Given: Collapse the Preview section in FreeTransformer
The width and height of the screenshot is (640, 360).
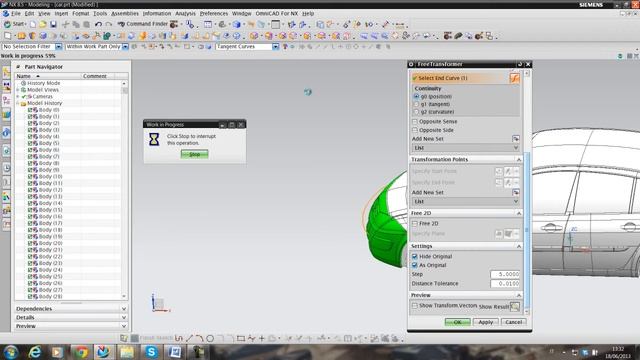Looking at the screenshot, I should 519,295.
